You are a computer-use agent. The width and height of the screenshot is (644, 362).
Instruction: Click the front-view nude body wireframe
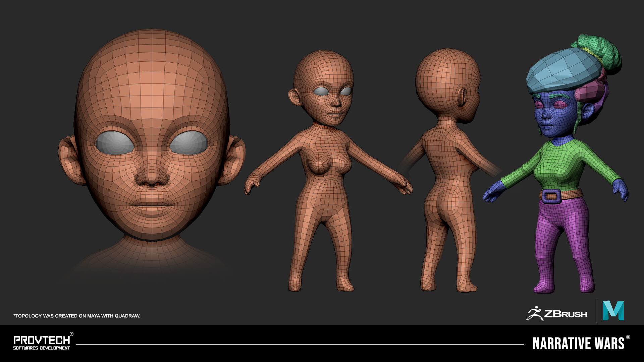point(328,171)
